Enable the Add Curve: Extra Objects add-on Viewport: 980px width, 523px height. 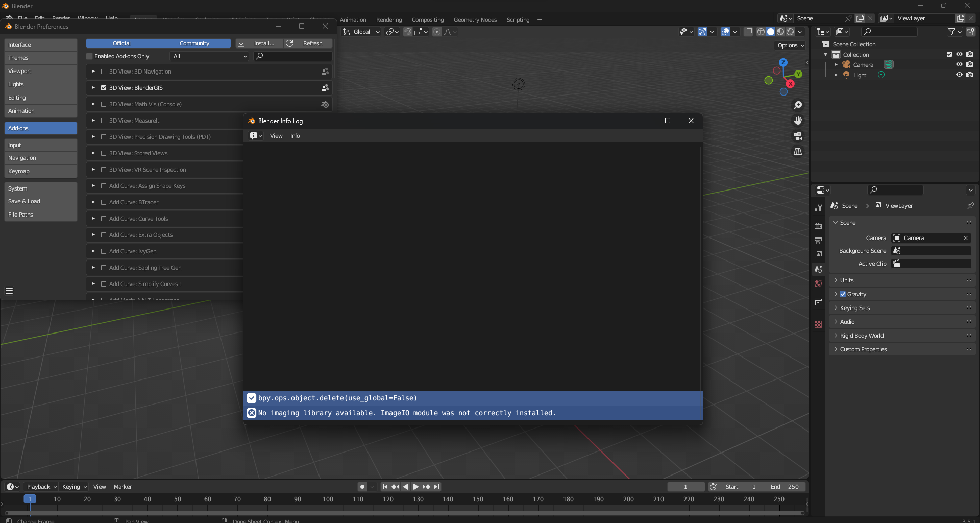click(x=104, y=235)
